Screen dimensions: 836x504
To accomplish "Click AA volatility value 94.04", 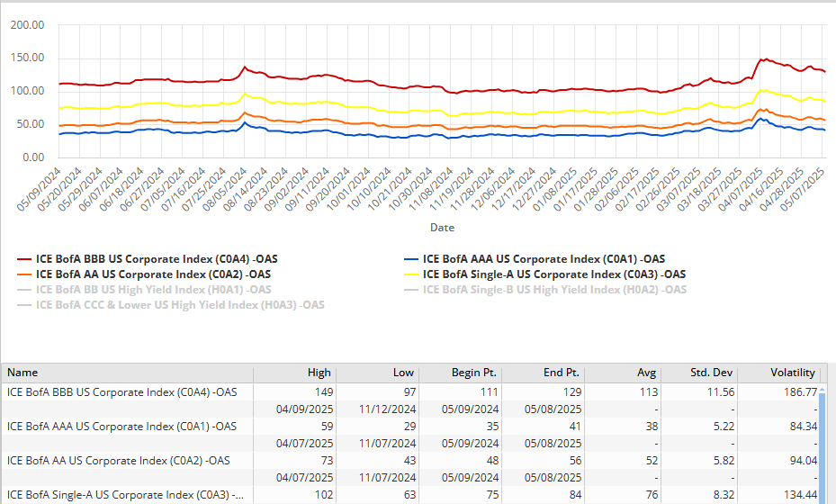I will point(804,460).
